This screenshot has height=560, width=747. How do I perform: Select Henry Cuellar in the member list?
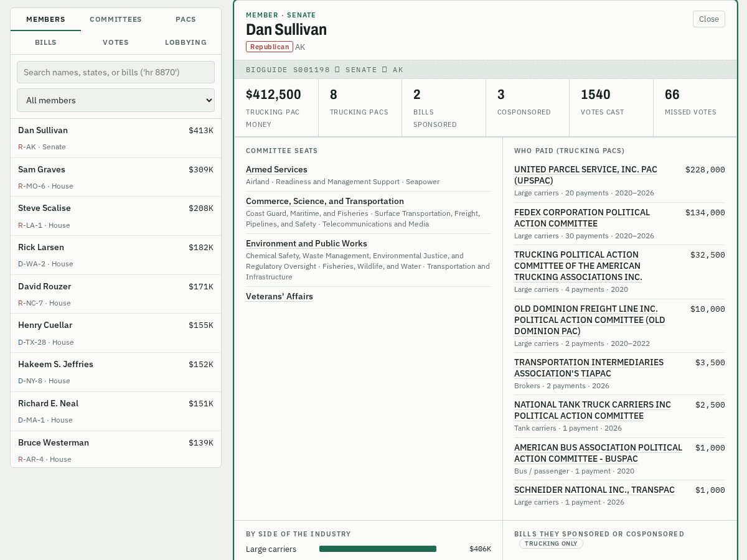tap(116, 333)
